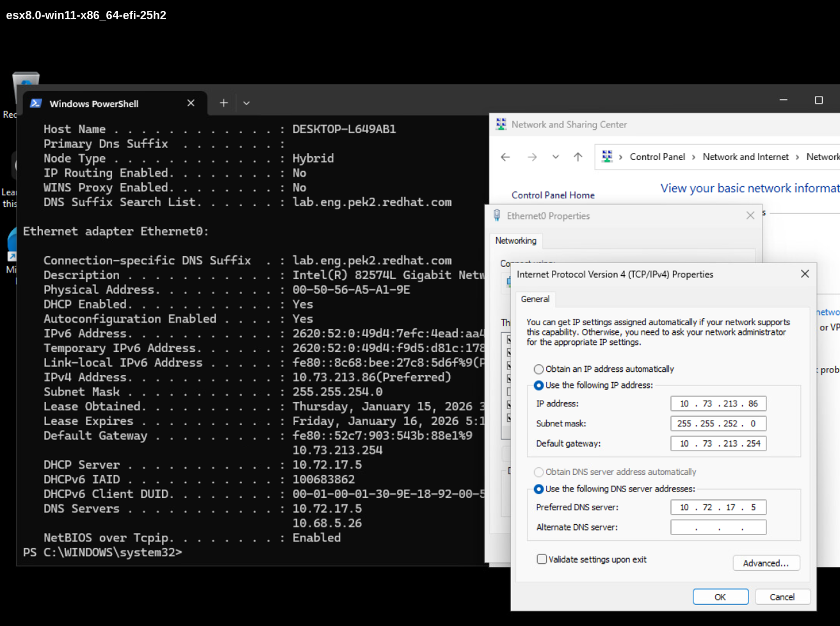Click the Ethernet0 Properties title icon

497,216
